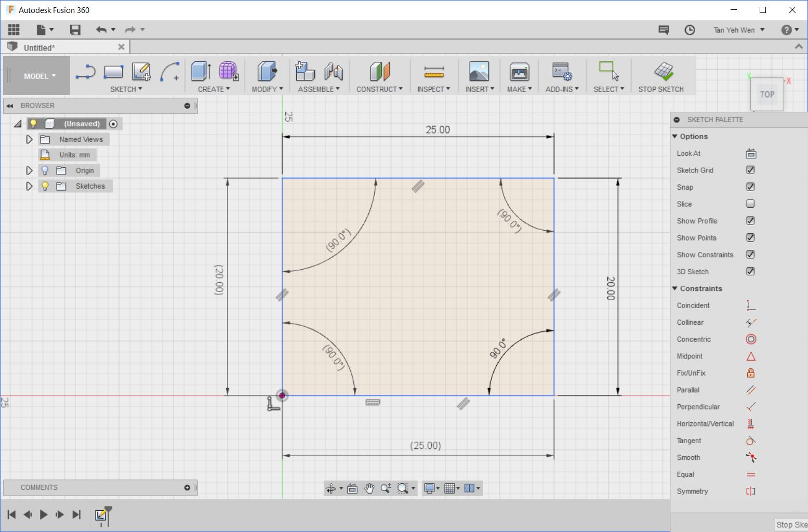
Task: Open the INSPECT menu
Action: coord(434,89)
